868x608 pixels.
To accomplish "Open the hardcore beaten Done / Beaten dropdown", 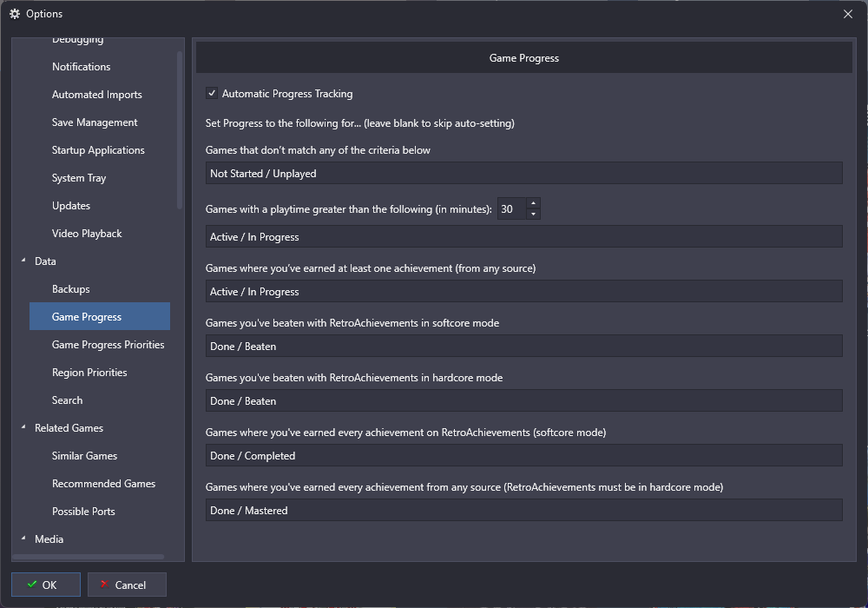I will (523, 401).
